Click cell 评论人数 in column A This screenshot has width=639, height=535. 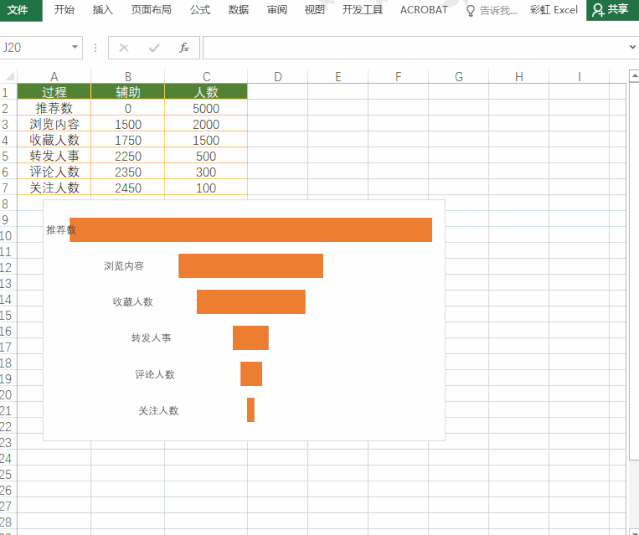(x=54, y=172)
